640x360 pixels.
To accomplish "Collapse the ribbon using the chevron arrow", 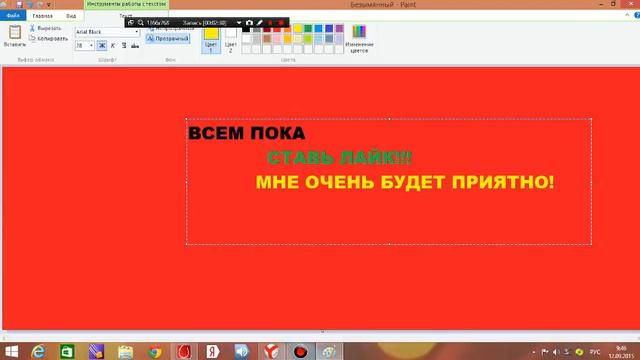I will pyautogui.click(x=627, y=15).
